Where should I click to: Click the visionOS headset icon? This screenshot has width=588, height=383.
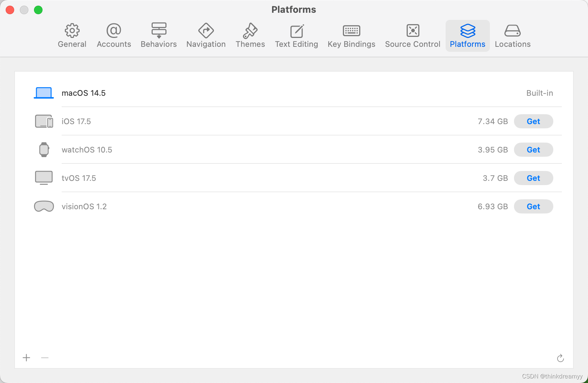click(x=44, y=206)
